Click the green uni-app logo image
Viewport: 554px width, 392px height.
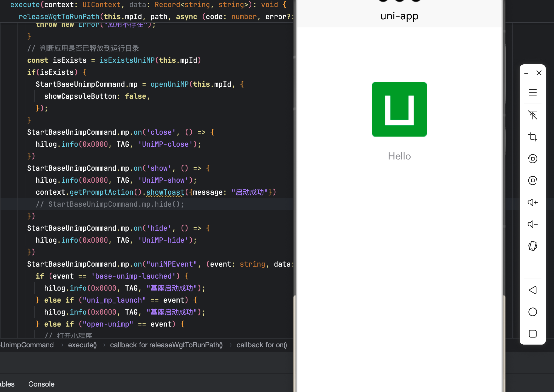399,109
